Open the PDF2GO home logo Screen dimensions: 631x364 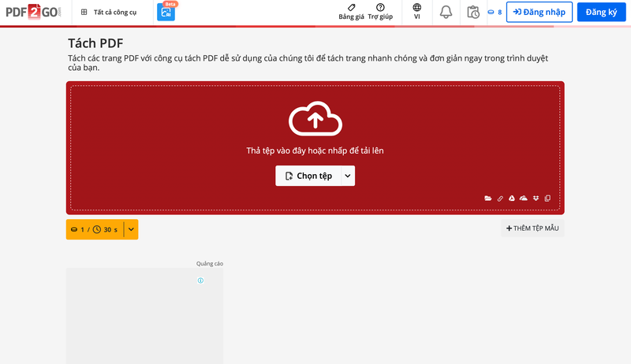(33, 12)
